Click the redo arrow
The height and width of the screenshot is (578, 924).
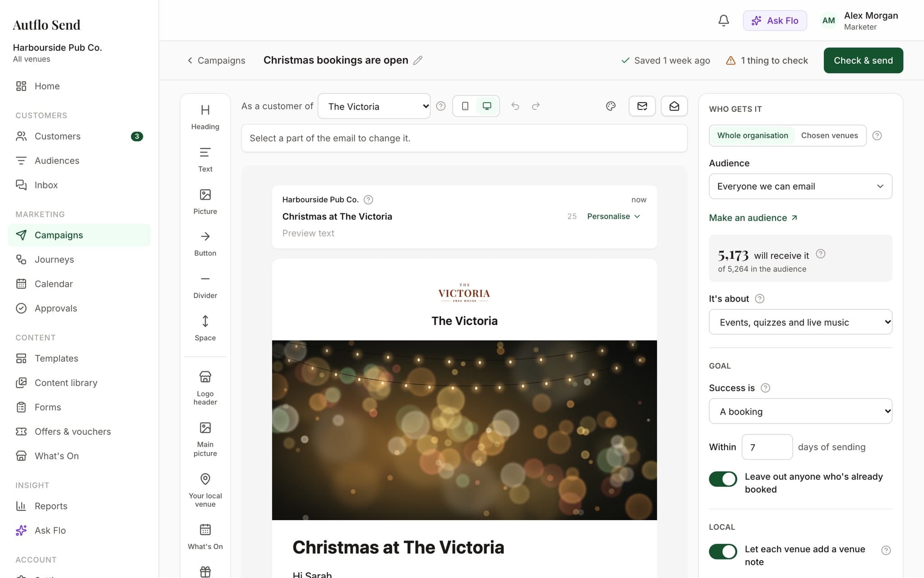[x=536, y=106]
